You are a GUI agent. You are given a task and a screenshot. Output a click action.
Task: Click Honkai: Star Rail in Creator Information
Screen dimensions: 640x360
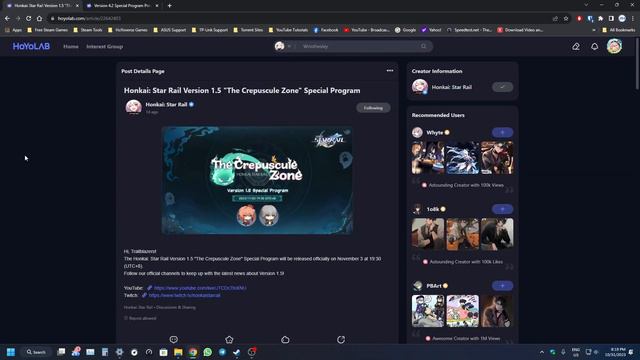[x=451, y=87]
